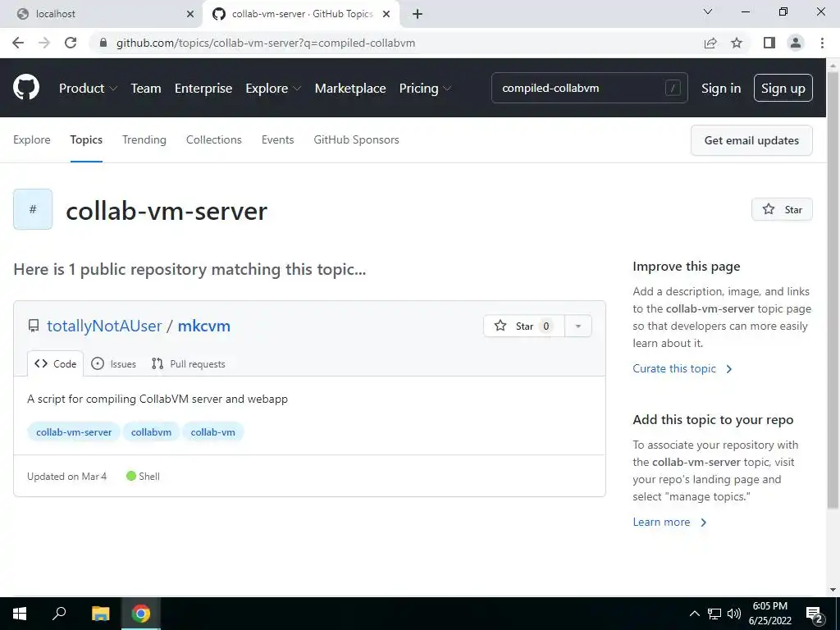The height and width of the screenshot is (630, 840).
Task: Expand the Pricing dropdown
Action: coord(425,89)
